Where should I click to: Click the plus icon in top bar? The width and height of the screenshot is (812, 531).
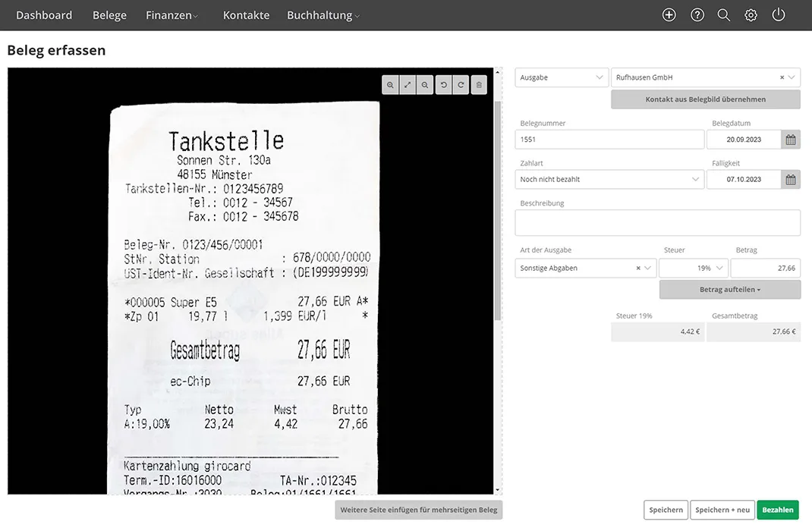pyautogui.click(x=669, y=15)
